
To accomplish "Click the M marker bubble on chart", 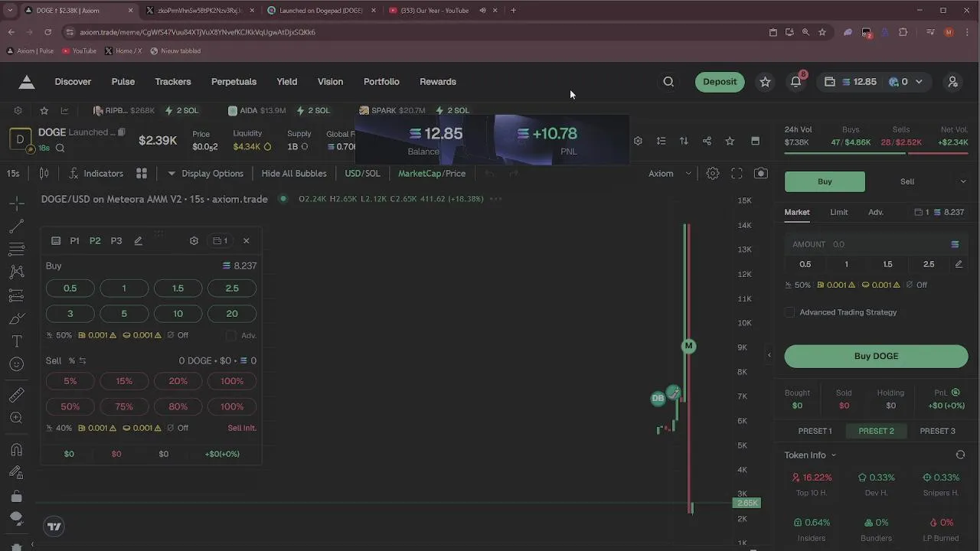I will 688,346.
